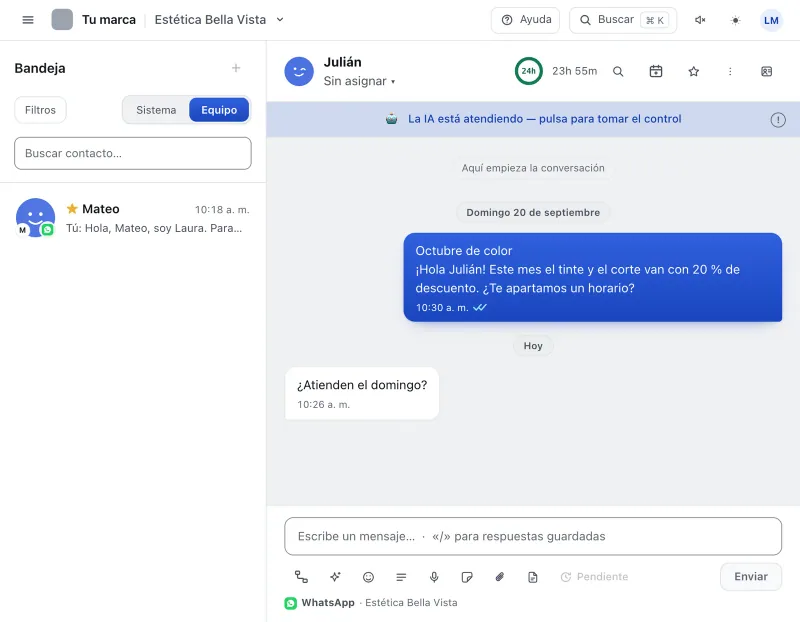Viewport: 800px width, 622px height.
Task: Click the gold star next to Mateo
Action: click(72, 209)
